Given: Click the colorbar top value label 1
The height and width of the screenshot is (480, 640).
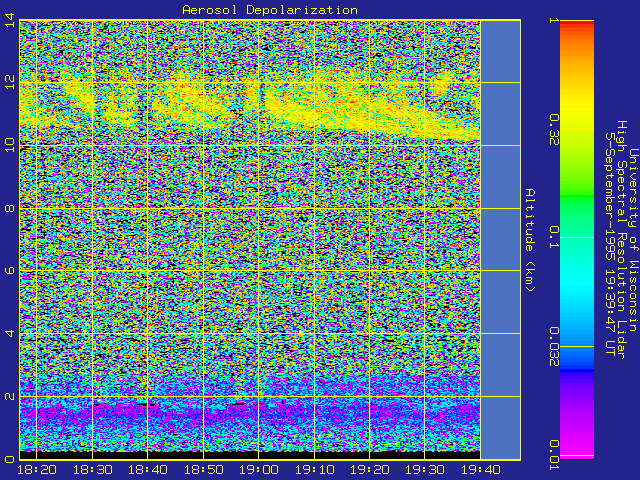Looking at the screenshot, I should click(x=554, y=20).
